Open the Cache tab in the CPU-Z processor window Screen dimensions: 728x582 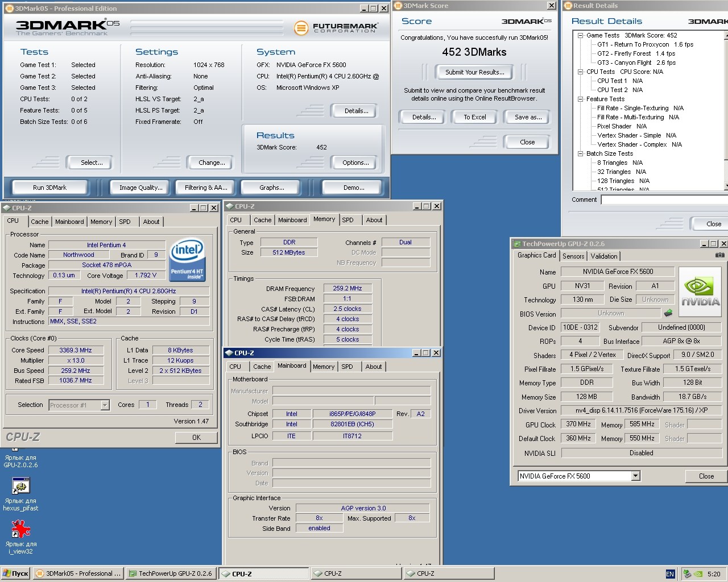(39, 222)
